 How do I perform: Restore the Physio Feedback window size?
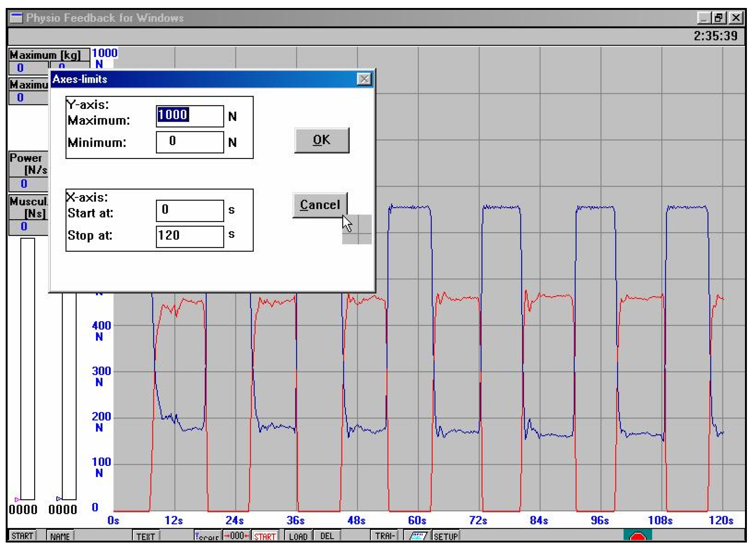pos(719,18)
